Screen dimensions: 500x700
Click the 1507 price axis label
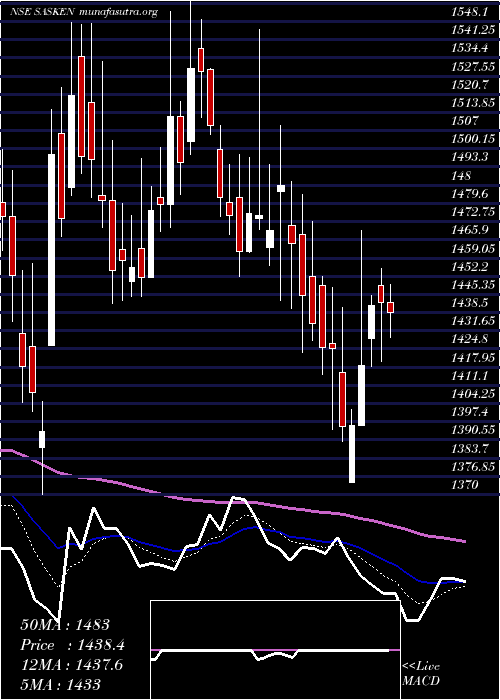(x=465, y=121)
